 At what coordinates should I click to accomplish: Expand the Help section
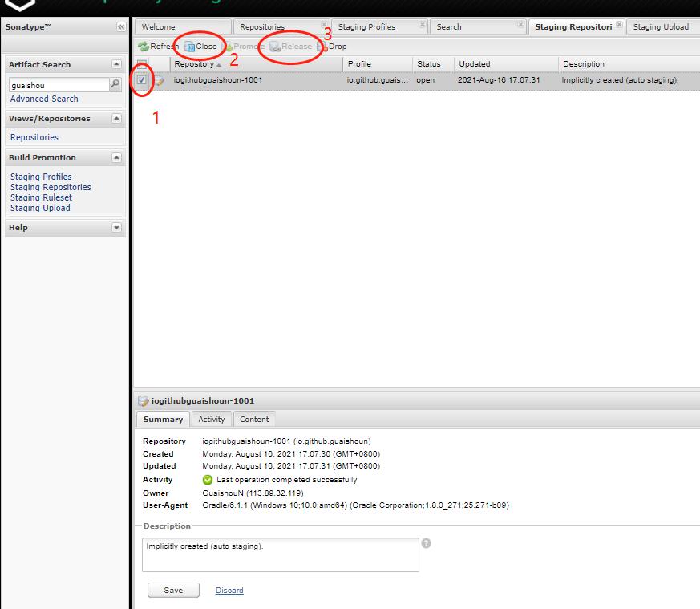point(116,227)
